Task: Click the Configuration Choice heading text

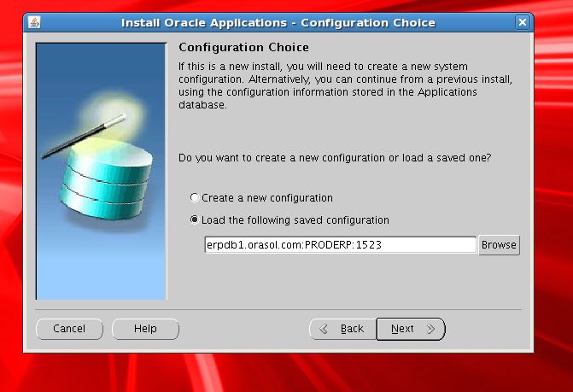Action: 243,48
